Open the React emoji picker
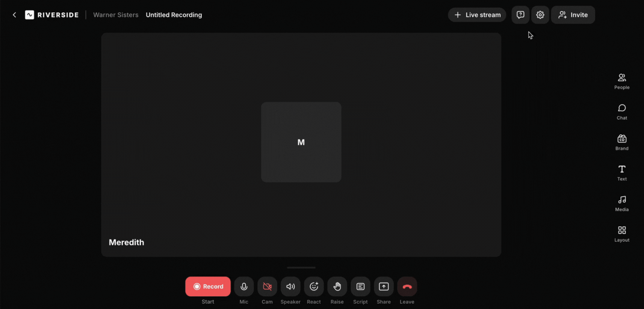This screenshot has height=309, width=644. coord(314,287)
